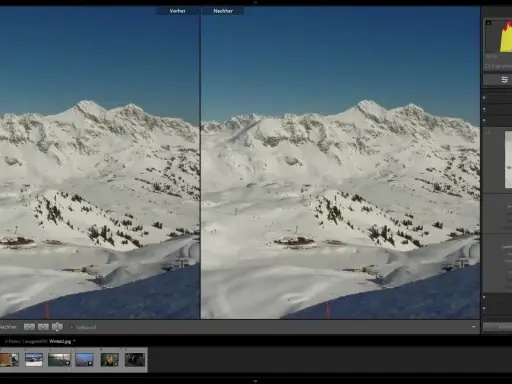Screen dimensions: 512x384
Task: Show the top panel with the top edge arrow
Action: (255, 2)
